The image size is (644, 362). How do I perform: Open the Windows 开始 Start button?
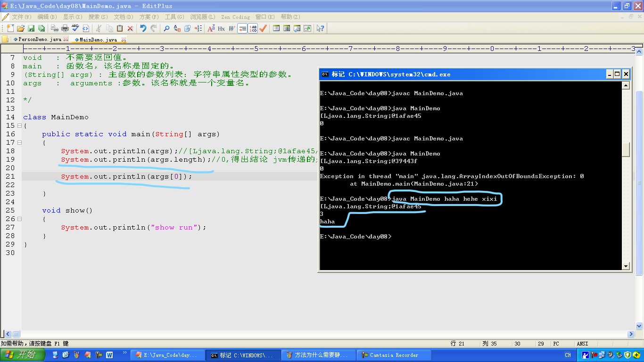click(23, 354)
